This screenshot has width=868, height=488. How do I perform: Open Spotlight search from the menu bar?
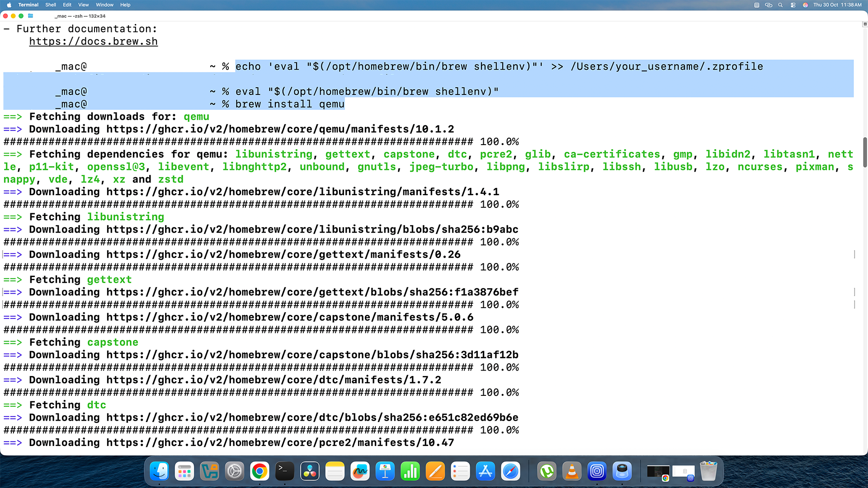(x=781, y=5)
